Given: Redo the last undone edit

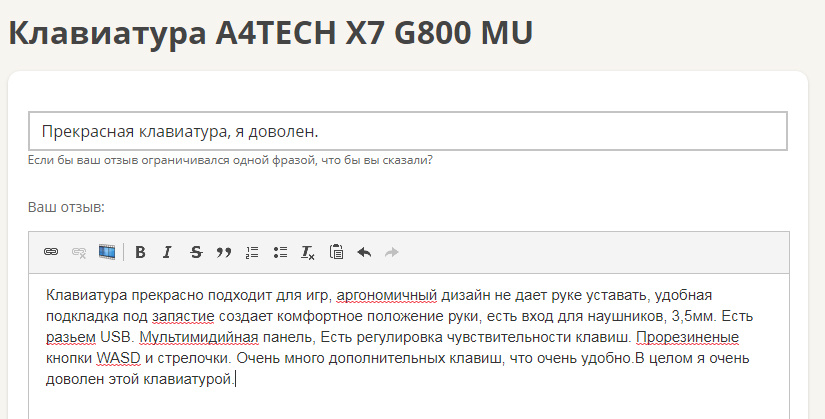Looking at the screenshot, I should point(391,252).
